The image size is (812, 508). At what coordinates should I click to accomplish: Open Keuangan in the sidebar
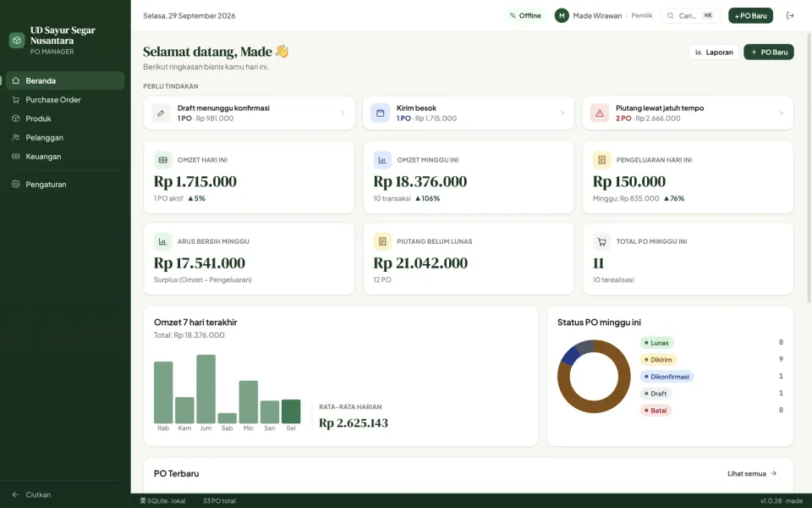click(65, 157)
